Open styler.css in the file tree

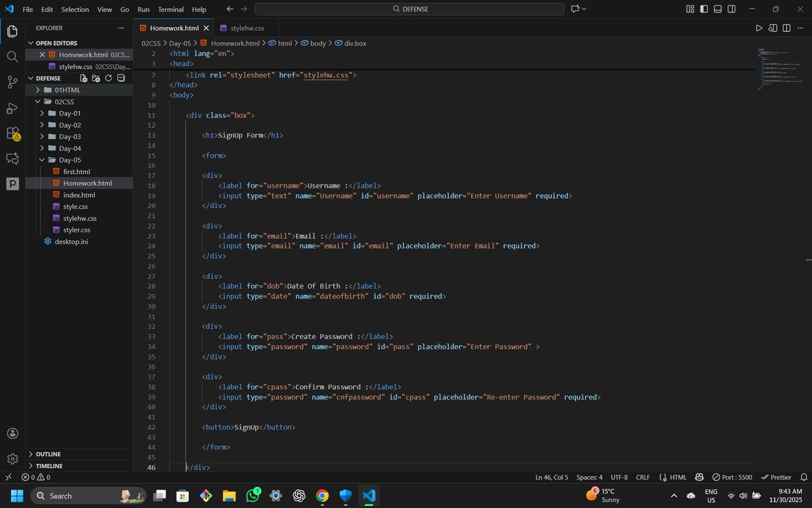tap(76, 230)
